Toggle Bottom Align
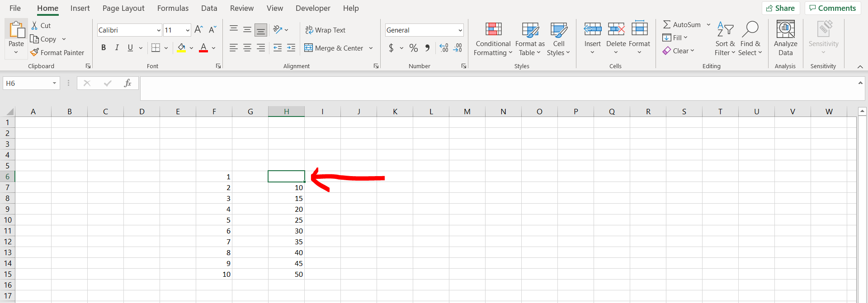Screen dimensions: 868x303 tap(261, 30)
